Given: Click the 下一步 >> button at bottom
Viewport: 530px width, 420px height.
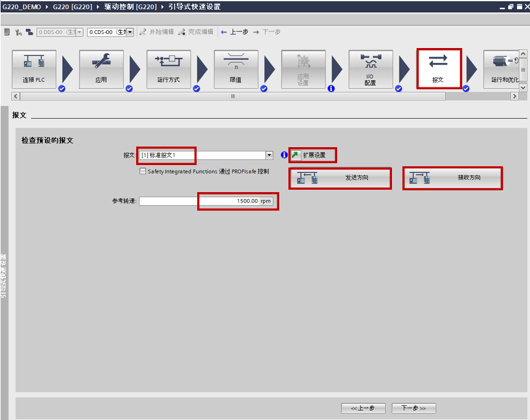Looking at the screenshot, I should (x=414, y=408).
